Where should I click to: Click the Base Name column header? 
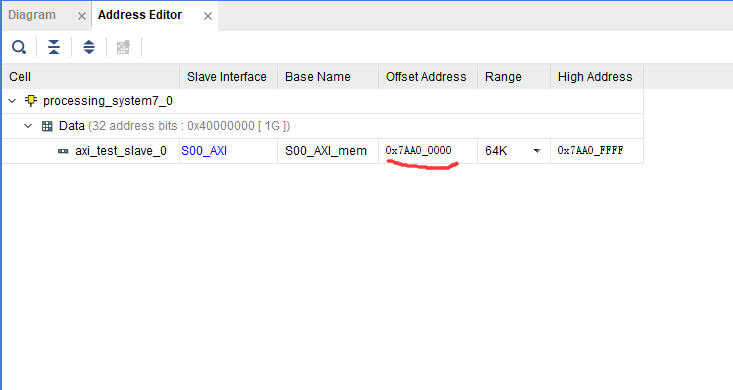(x=328, y=77)
